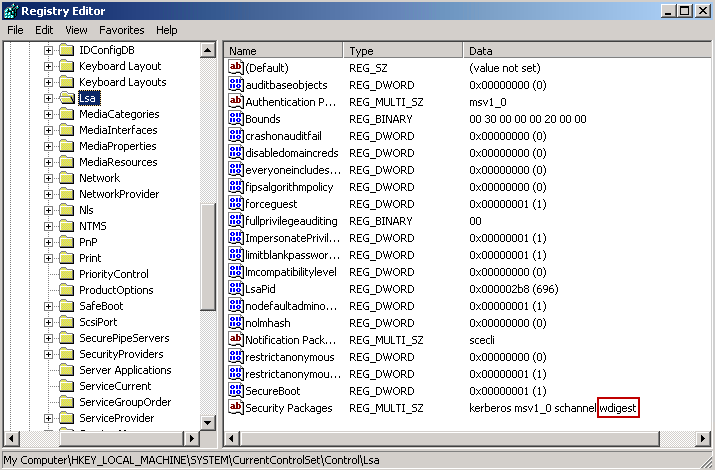
Task: Click the Security Packages value icon
Action: 237,408
